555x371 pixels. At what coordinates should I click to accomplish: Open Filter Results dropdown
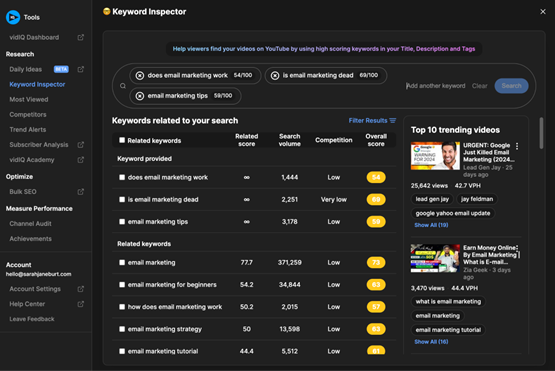pyautogui.click(x=372, y=120)
